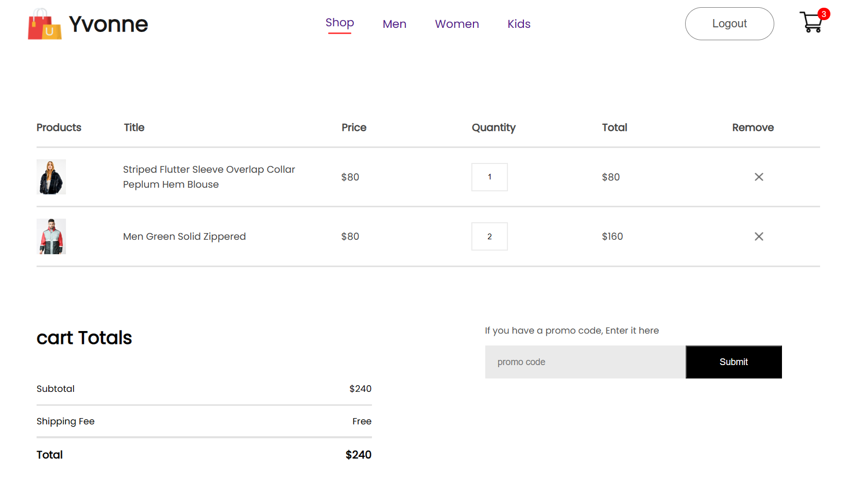Click the Products column header

(x=59, y=127)
